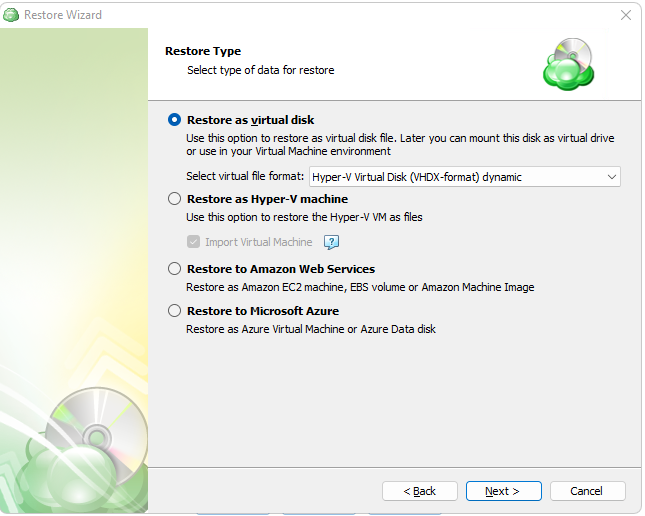Click the Restore Wizard title bar icon
645x516 pixels.
click(11, 15)
